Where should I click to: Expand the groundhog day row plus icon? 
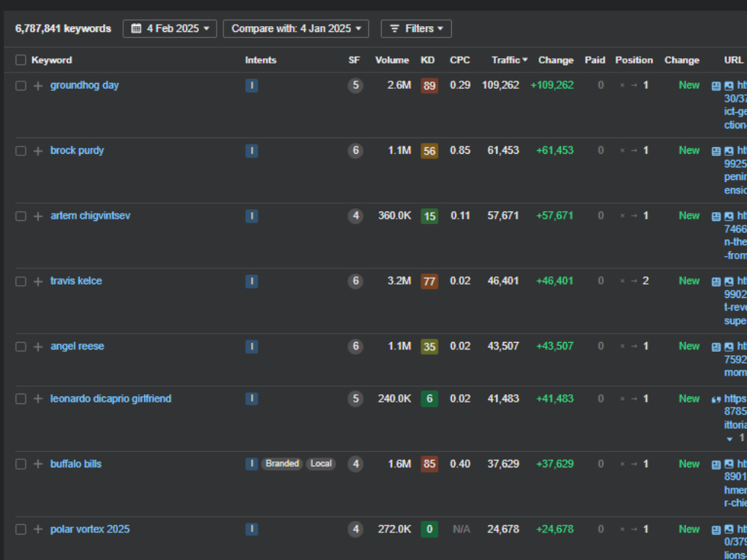click(x=38, y=86)
